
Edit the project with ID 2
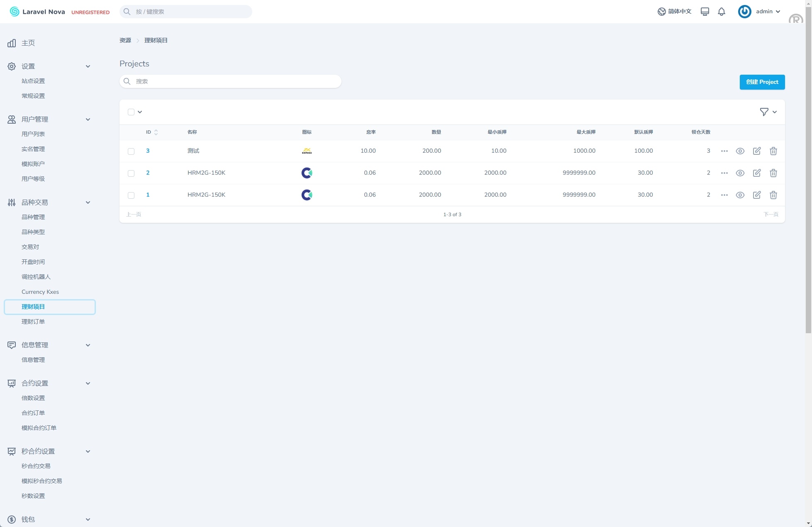tap(756, 173)
